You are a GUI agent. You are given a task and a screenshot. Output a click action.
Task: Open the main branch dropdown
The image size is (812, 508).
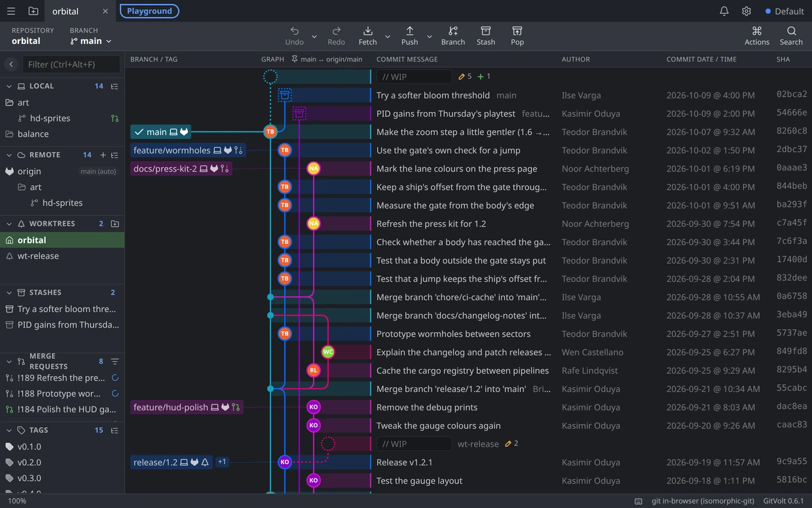click(x=90, y=41)
